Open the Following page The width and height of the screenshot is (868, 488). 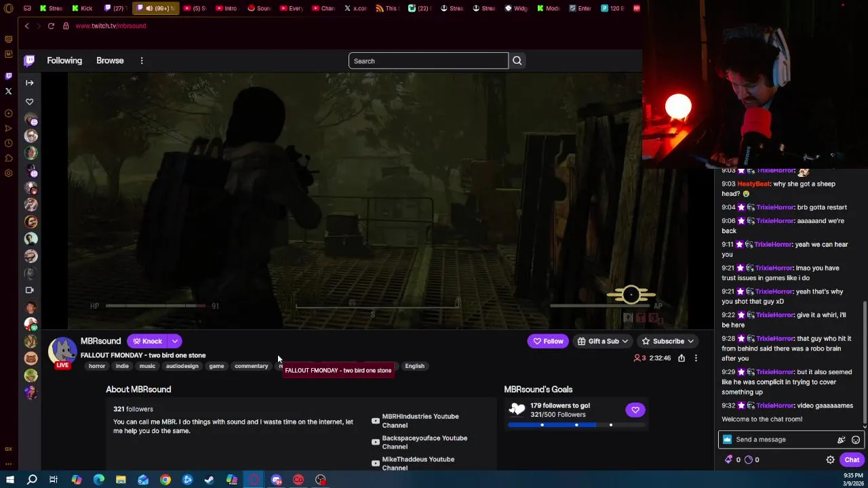(x=64, y=60)
